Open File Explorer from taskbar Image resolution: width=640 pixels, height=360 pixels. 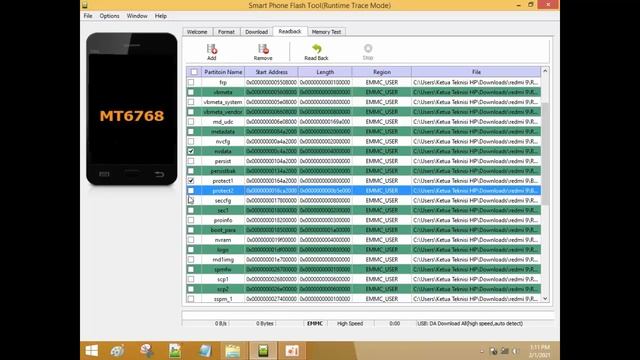(x=232, y=351)
